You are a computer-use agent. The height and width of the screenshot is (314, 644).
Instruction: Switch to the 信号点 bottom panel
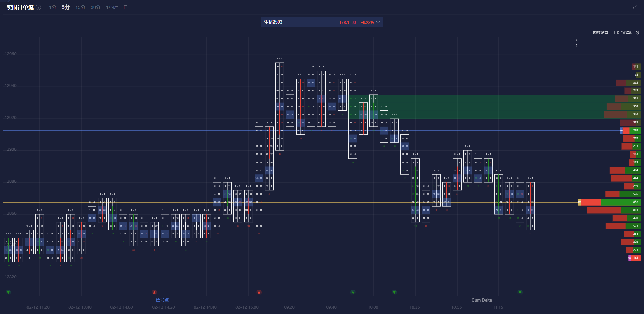pos(162,300)
